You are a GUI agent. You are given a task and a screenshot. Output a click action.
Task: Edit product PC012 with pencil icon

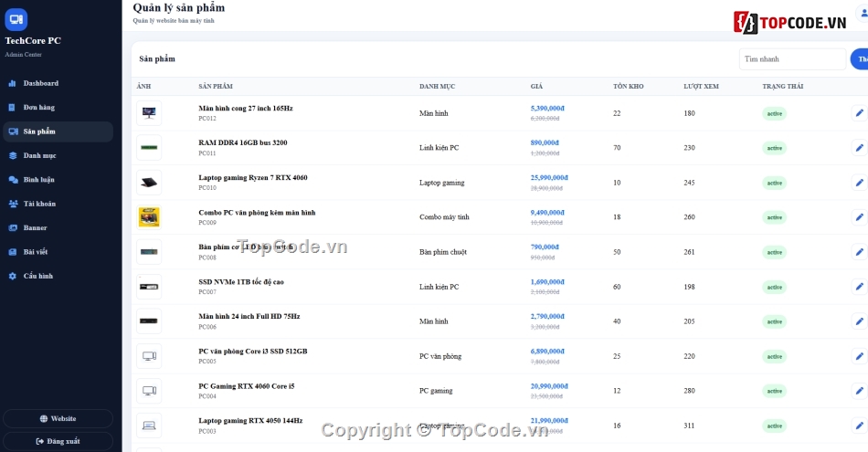(859, 113)
